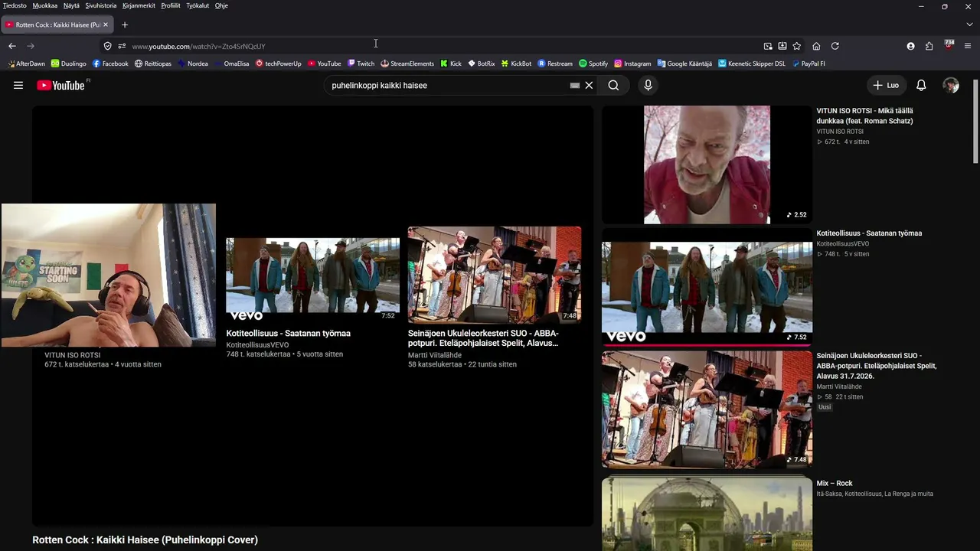Open the Työkalut menu
980x551 pixels.
click(x=198, y=5)
